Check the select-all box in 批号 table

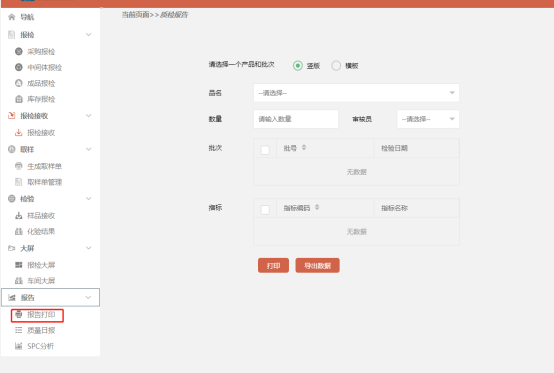265,150
